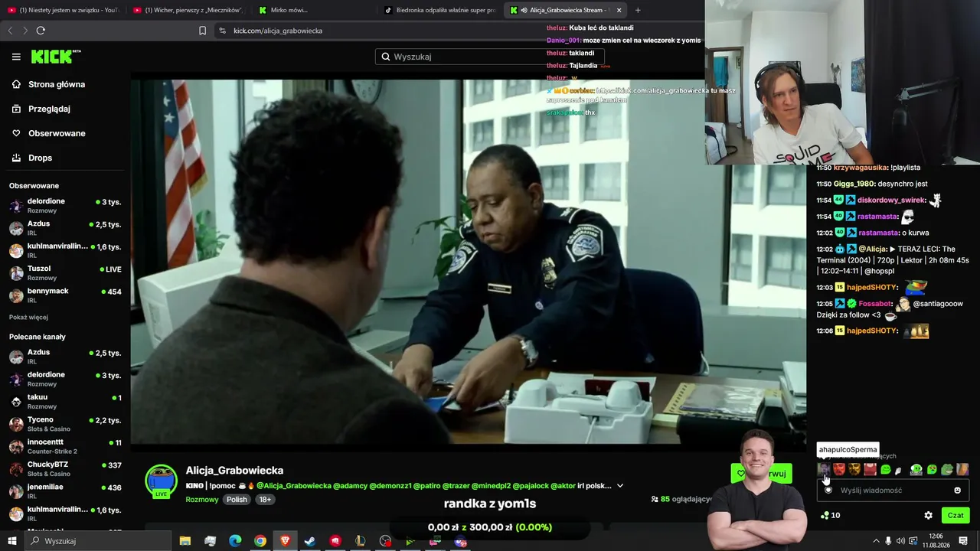Image resolution: width=980 pixels, height=551 pixels.
Task: Click the Polish language tag
Action: (x=237, y=500)
